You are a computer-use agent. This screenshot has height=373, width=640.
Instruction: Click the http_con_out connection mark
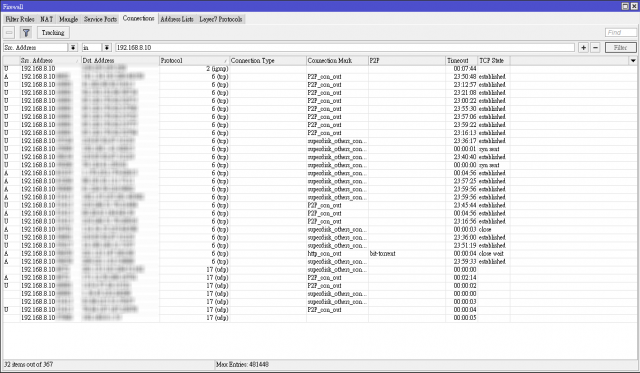[x=324, y=254]
